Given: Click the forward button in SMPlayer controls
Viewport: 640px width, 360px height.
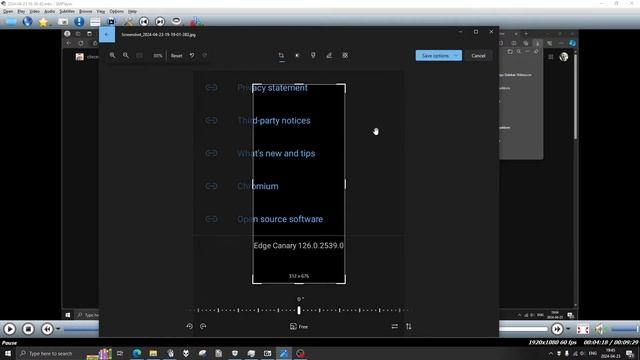Looking at the screenshot, I should click(x=557, y=329).
